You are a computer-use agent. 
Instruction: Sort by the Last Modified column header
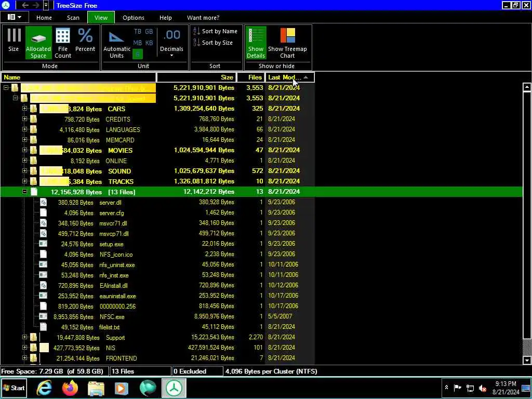tap(290, 77)
